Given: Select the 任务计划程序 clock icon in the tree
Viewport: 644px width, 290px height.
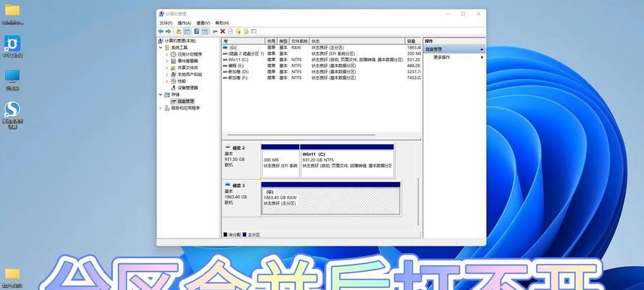Looking at the screenshot, I should tap(174, 54).
